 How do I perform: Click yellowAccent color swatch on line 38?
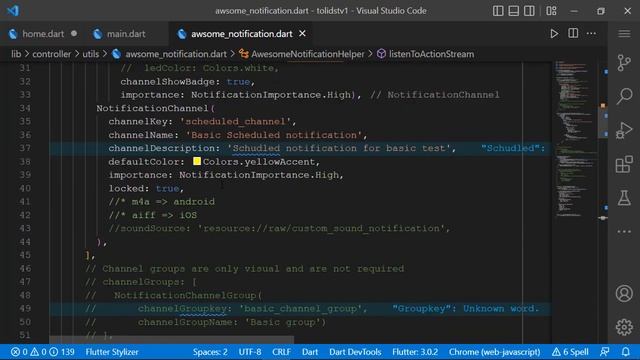pos(197,161)
